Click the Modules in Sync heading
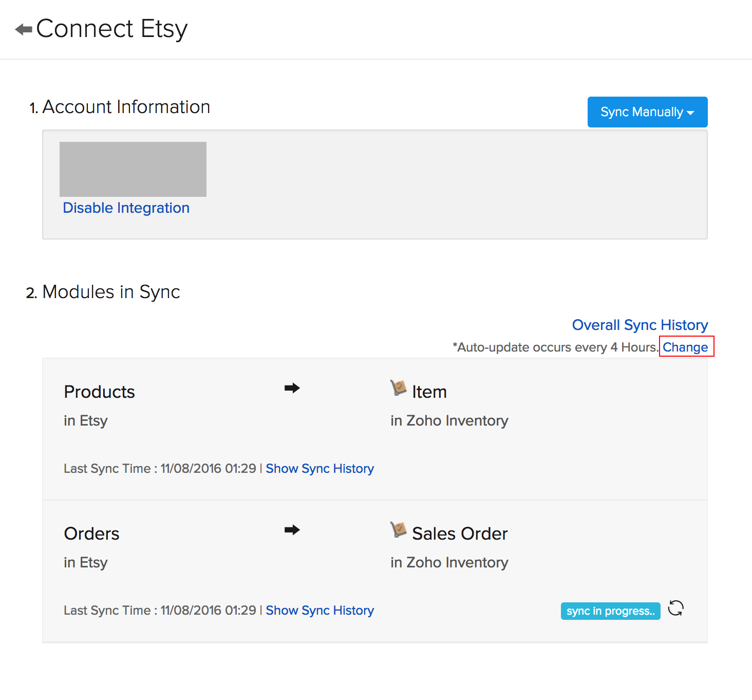 (x=110, y=292)
